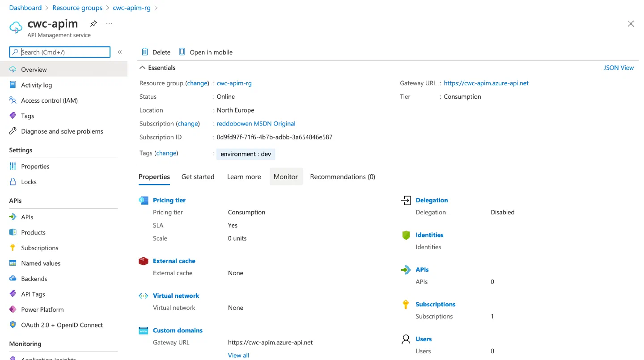Click the Activity log sidebar icon

(13, 85)
